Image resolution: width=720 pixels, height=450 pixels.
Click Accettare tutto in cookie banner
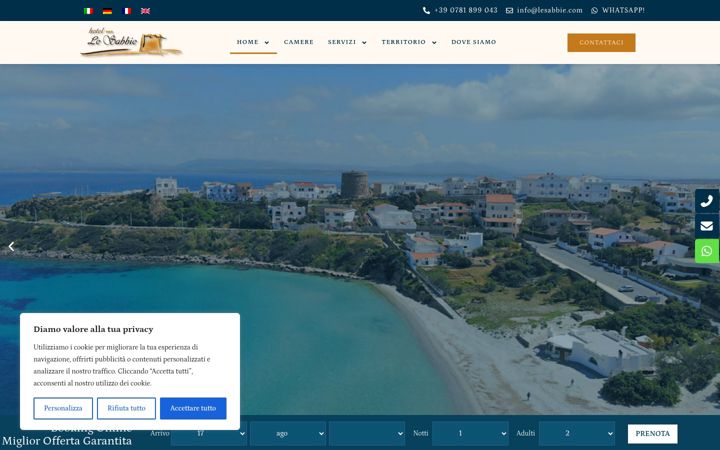click(193, 408)
